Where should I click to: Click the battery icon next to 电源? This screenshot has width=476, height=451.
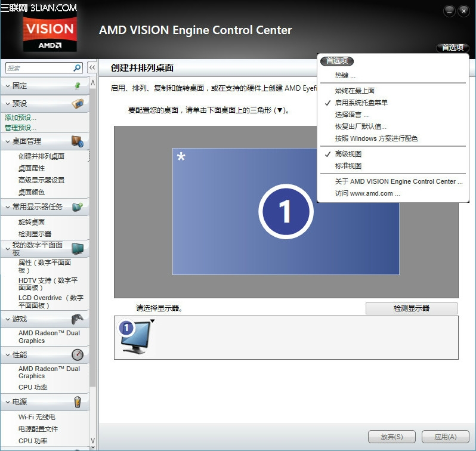(78, 402)
